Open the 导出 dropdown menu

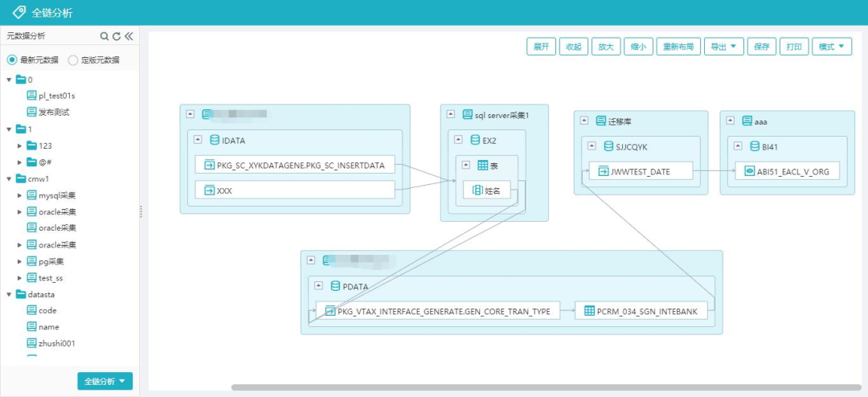point(724,47)
